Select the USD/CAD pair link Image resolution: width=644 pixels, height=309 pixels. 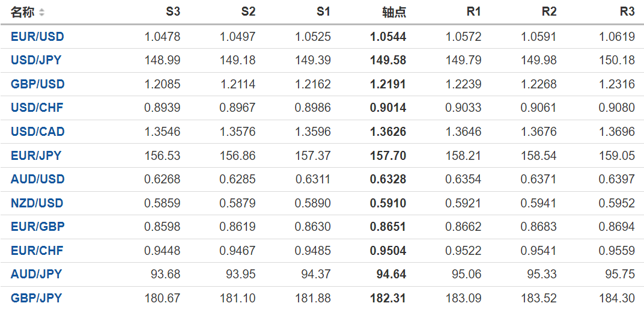(37, 132)
